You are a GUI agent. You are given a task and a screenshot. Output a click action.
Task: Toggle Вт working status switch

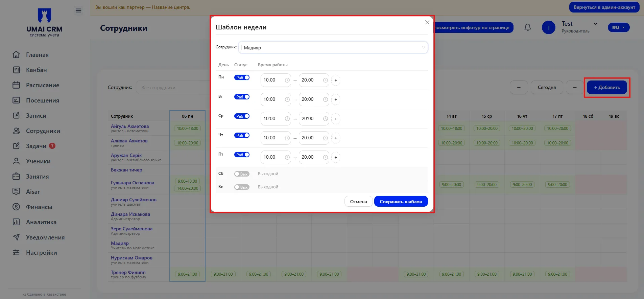point(242,97)
